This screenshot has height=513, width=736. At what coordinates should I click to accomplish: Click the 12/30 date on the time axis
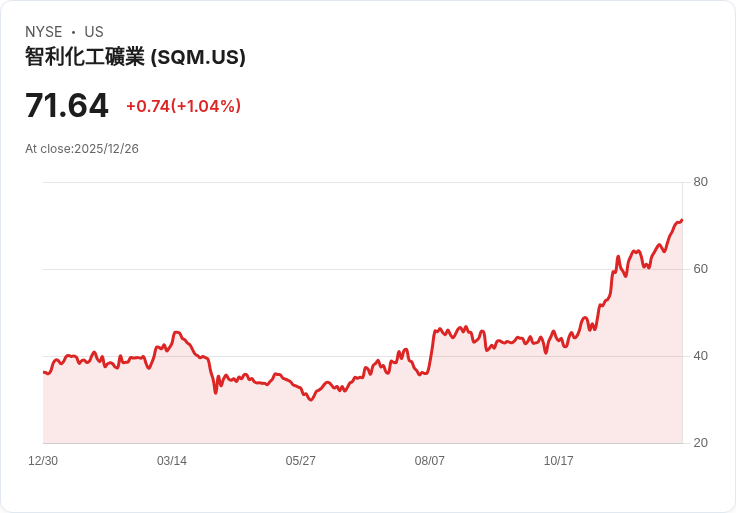click(43, 461)
